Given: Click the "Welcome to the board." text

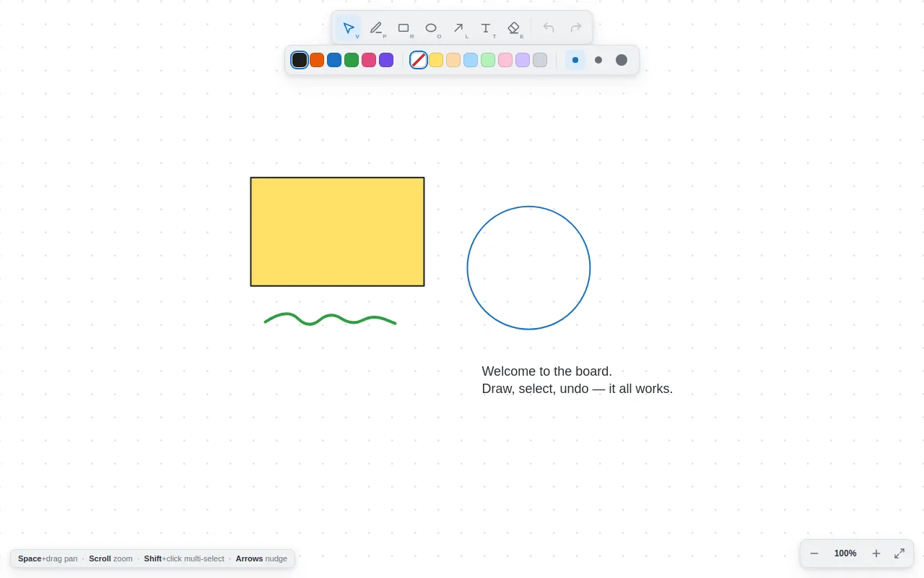Looking at the screenshot, I should click(x=547, y=371).
